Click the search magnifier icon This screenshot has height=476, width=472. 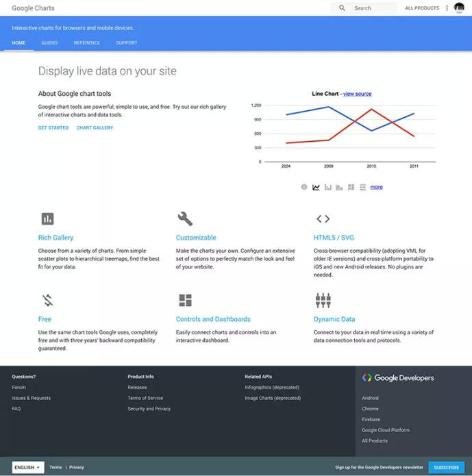pyautogui.click(x=342, y=8)
